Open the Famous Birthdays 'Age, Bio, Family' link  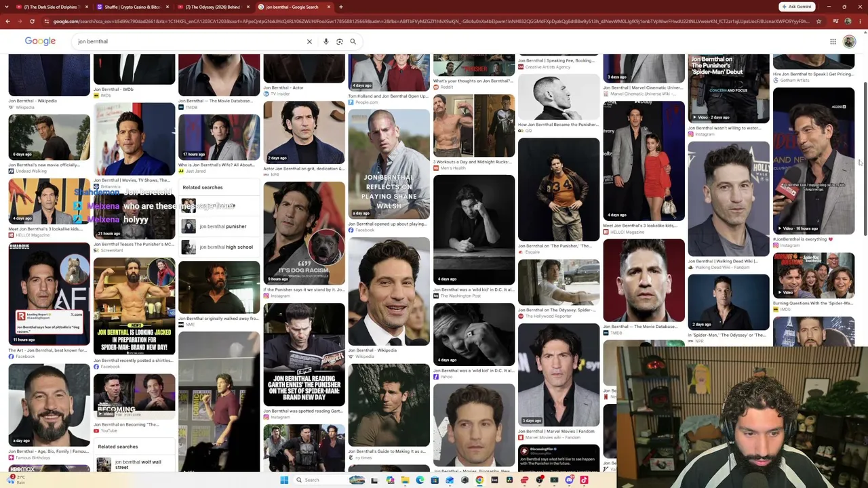click(x=48, y=451)
